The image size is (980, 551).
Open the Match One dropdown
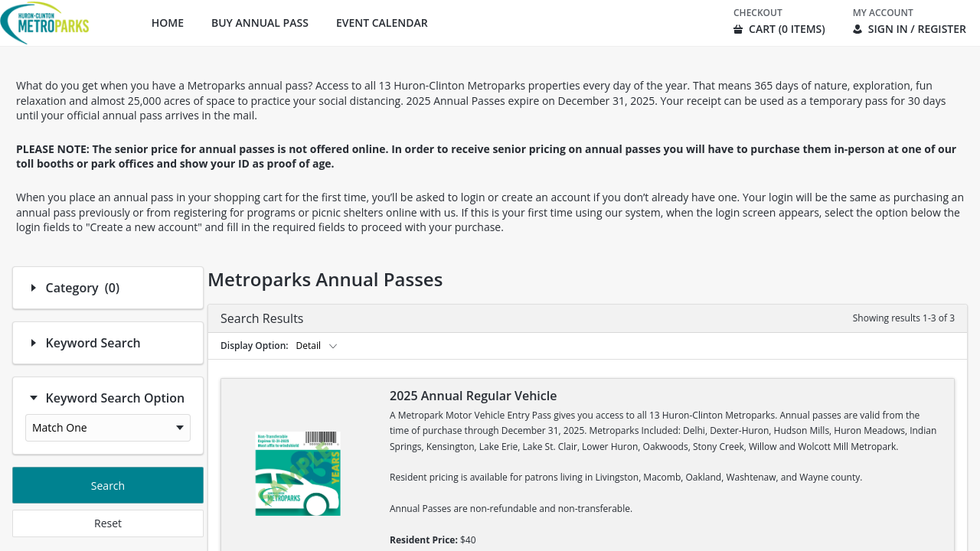click(x=108, y=428)
